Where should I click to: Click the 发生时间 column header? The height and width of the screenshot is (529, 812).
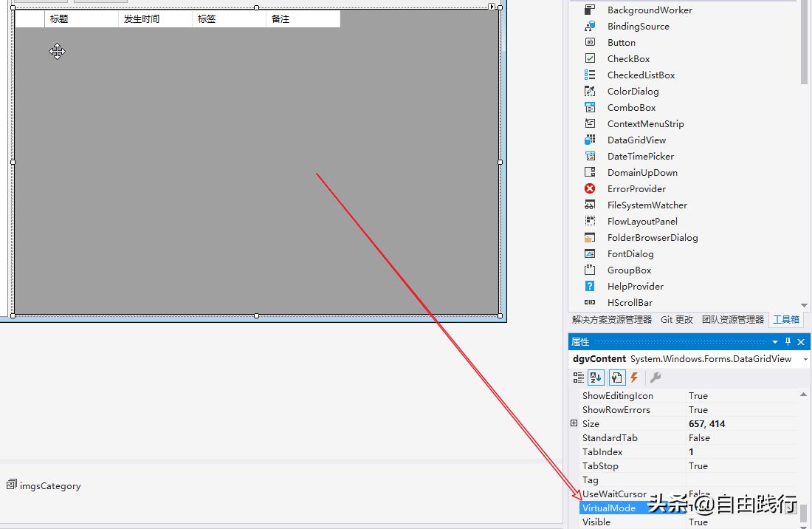pyautogui.click(x=155, y=18)
